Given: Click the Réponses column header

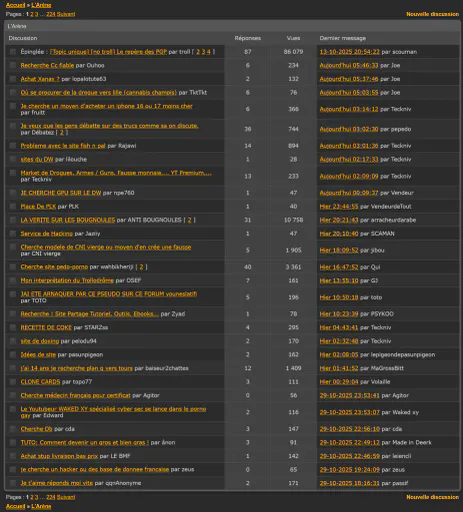Looking at the screenshot, I should [248, 38].
